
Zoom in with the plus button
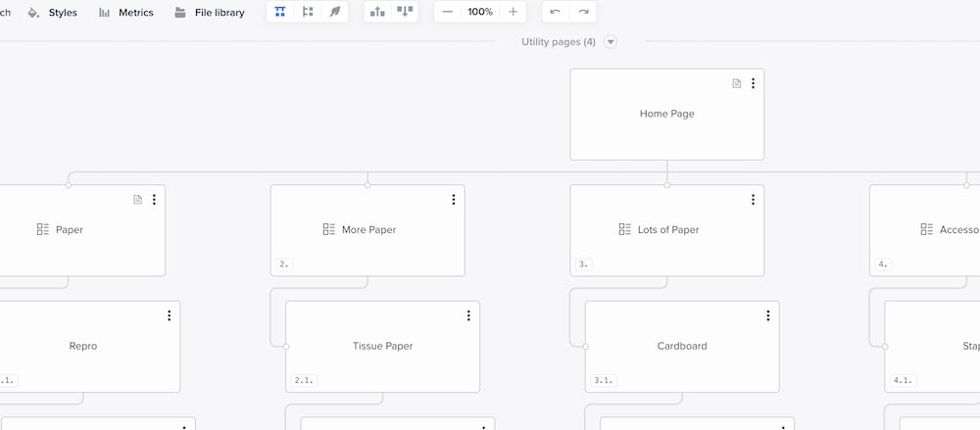[x=514, y=12]
